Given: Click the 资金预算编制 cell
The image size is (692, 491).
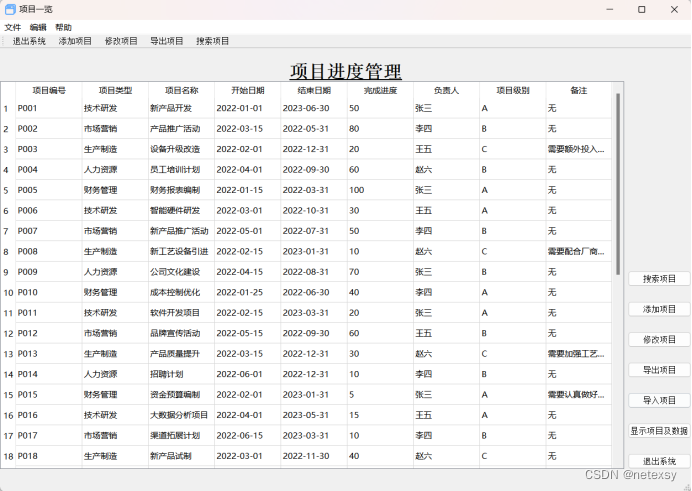Looking at the screenshot, I should (x=181, y=394).
